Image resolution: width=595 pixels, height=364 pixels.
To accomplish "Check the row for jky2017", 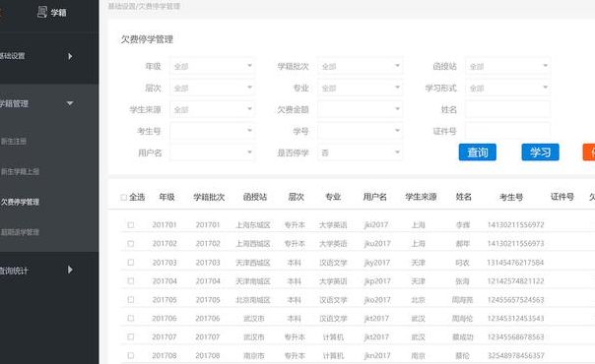I will click(x=131, y=262).
